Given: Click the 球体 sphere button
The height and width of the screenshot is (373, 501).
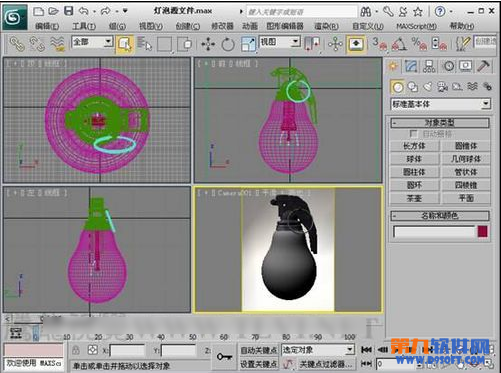Looking at the screenshot, I should click(414, 159).
